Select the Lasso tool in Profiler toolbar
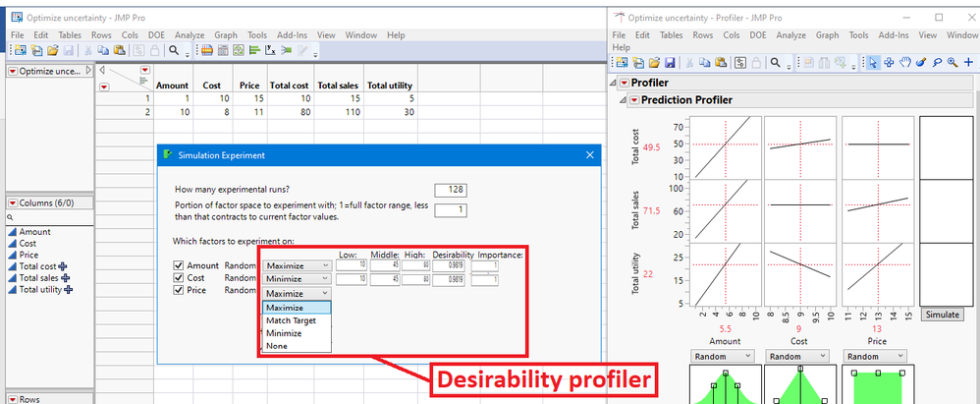 (x=937, y=63)
